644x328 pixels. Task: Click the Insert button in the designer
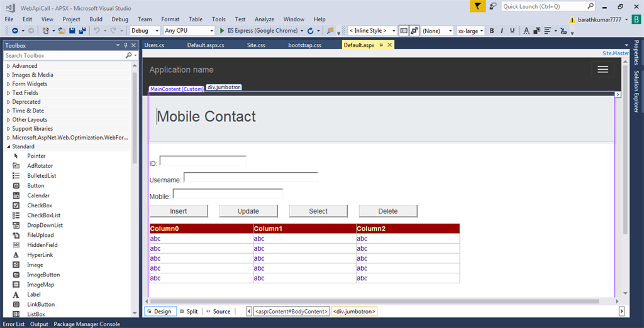tap(179, 211)
